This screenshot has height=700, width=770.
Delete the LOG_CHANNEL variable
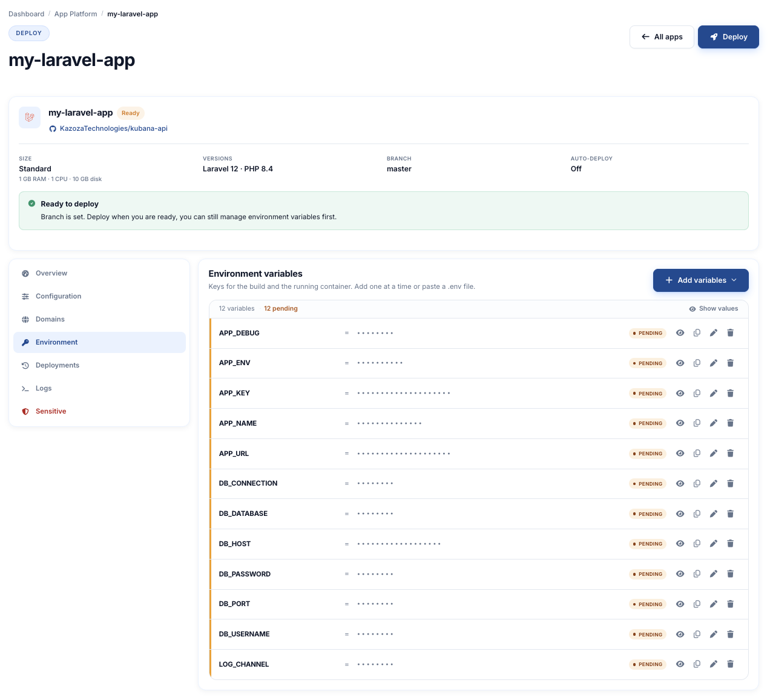tap(730, 664)
